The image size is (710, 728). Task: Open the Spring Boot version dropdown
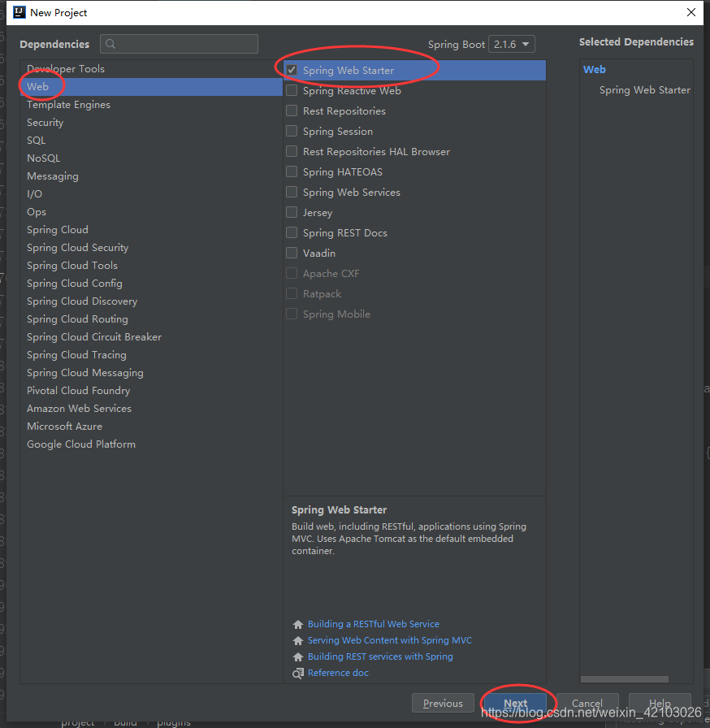click(512, 44)
